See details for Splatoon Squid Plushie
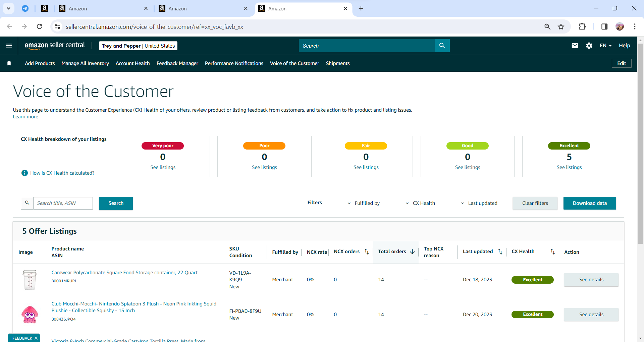The width and height of the screenshot is (644, 342). (591, 315)
